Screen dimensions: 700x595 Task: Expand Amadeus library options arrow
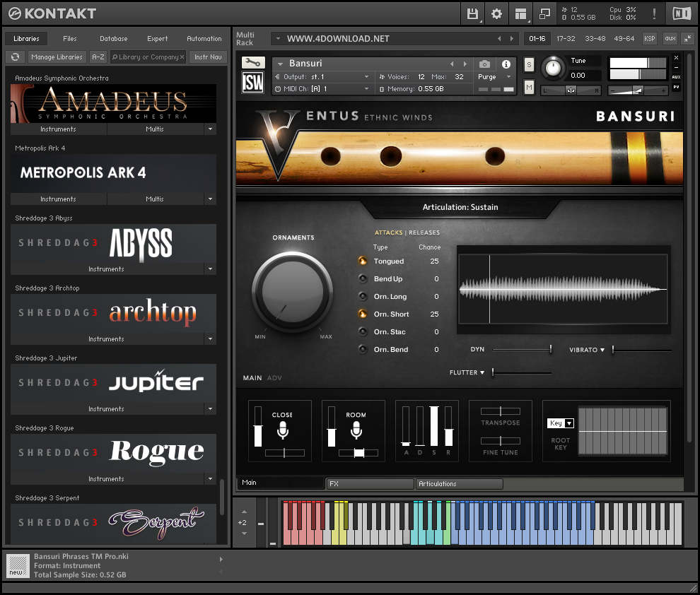point(210,129)
